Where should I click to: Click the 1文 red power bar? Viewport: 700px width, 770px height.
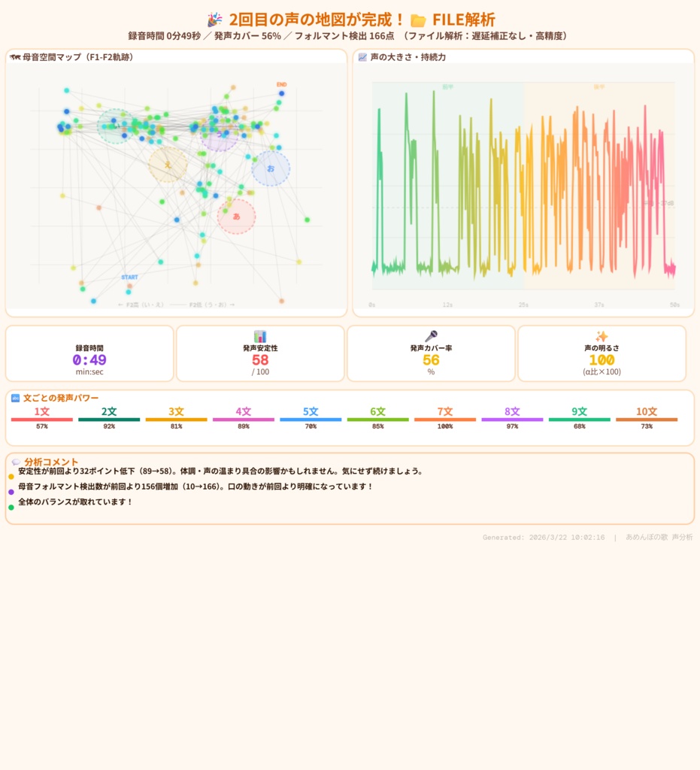[41, 420]
